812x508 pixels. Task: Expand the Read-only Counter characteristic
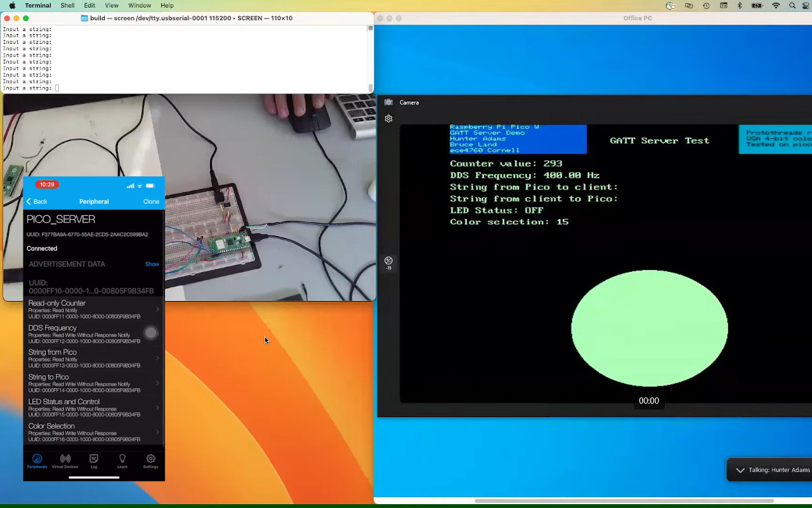92,309
